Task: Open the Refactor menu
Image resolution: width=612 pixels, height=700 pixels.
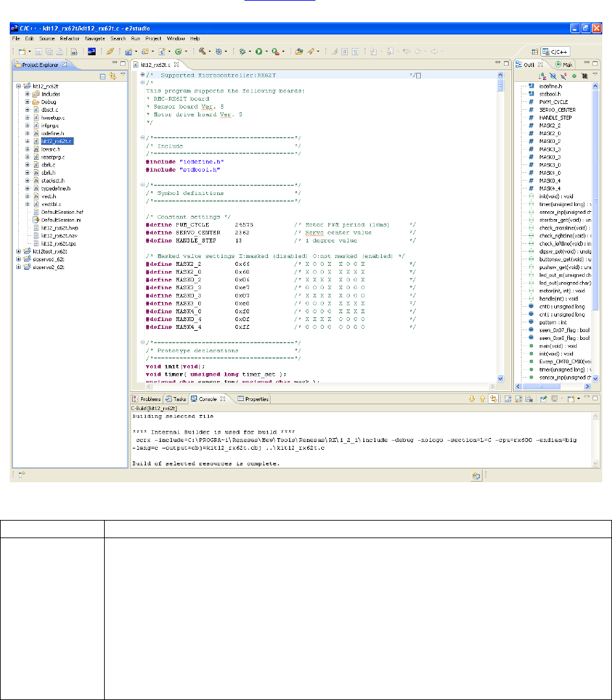Action: tap(70, 39)
